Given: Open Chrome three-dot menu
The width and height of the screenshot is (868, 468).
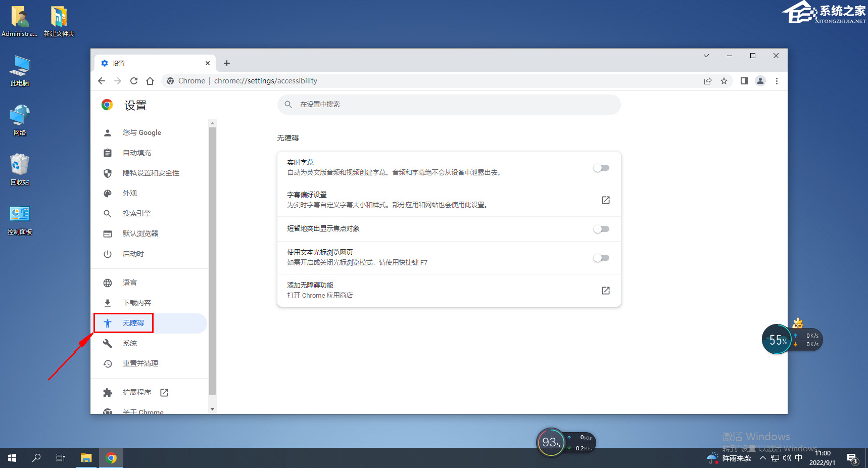Looking at the screenshot, I should pyautogui.click(x=777, y=81).
